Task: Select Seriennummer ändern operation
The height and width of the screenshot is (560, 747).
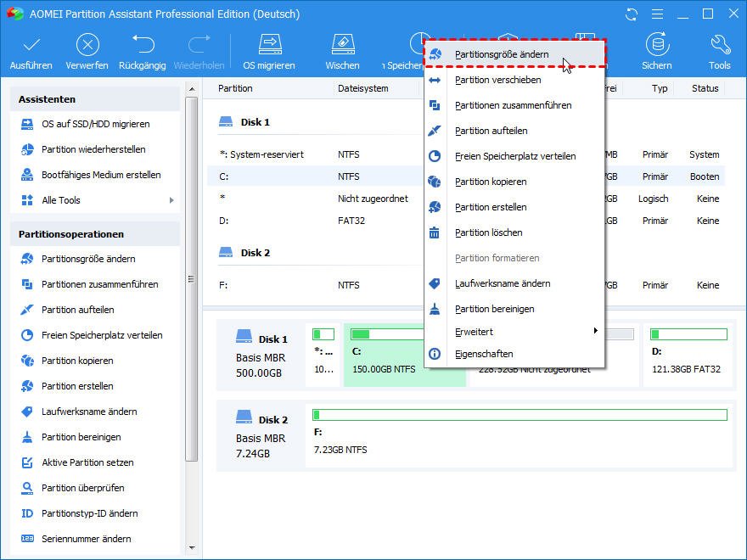Action: point(87,539)
